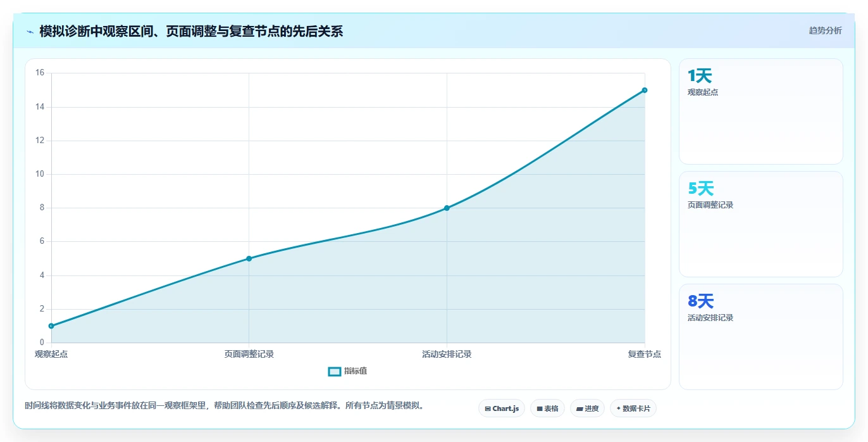Click the 数据卡片 sparkle icon

(618, 408)
